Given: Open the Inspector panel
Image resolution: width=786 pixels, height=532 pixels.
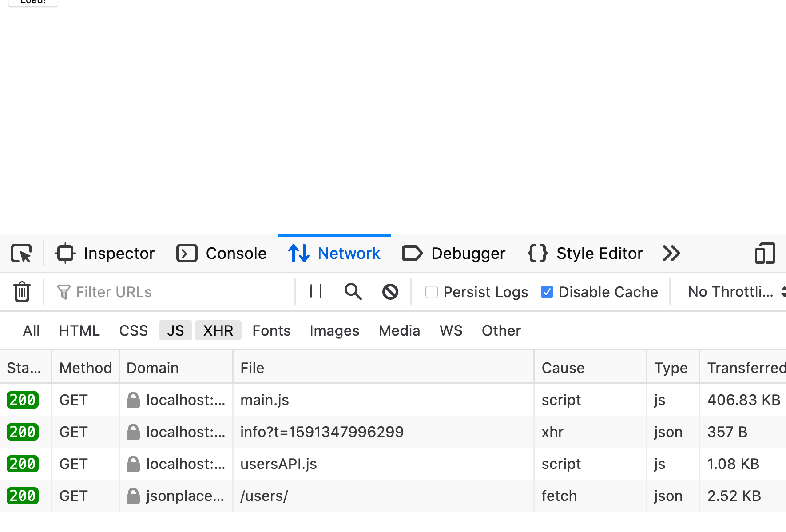Looking at the screenshot, I should point(105,254).
